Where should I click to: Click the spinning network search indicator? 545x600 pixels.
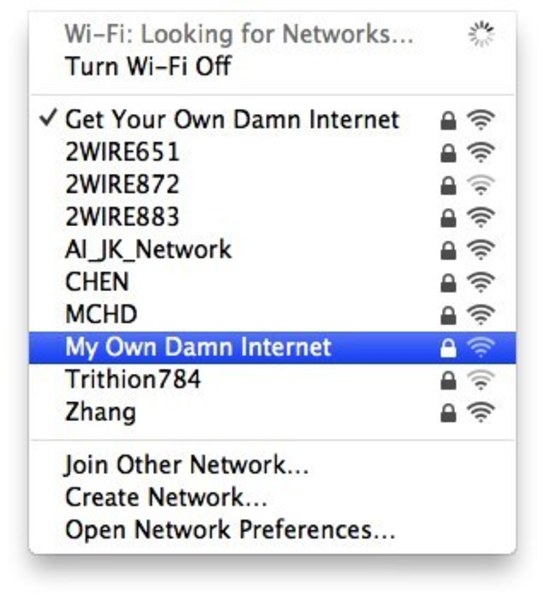pyautogui.click(x=481, y=34)
